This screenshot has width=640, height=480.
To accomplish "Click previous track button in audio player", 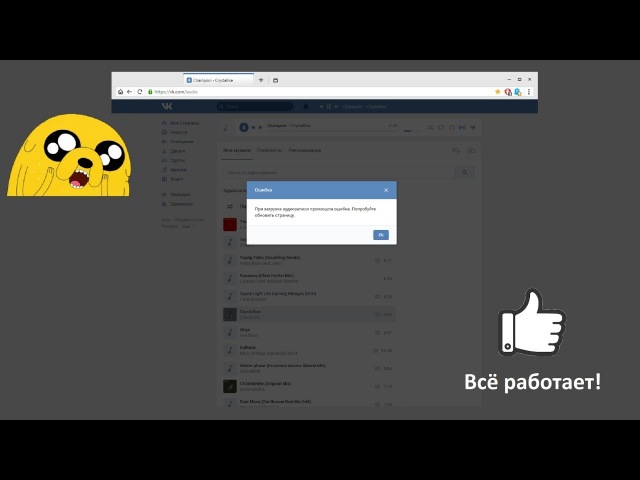I will pos(253,127).
